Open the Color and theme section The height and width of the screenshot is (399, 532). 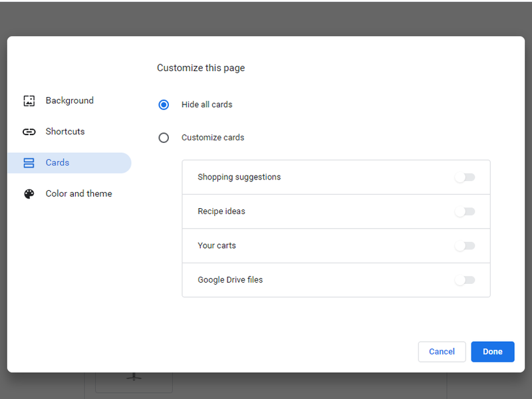pos(78,194)
